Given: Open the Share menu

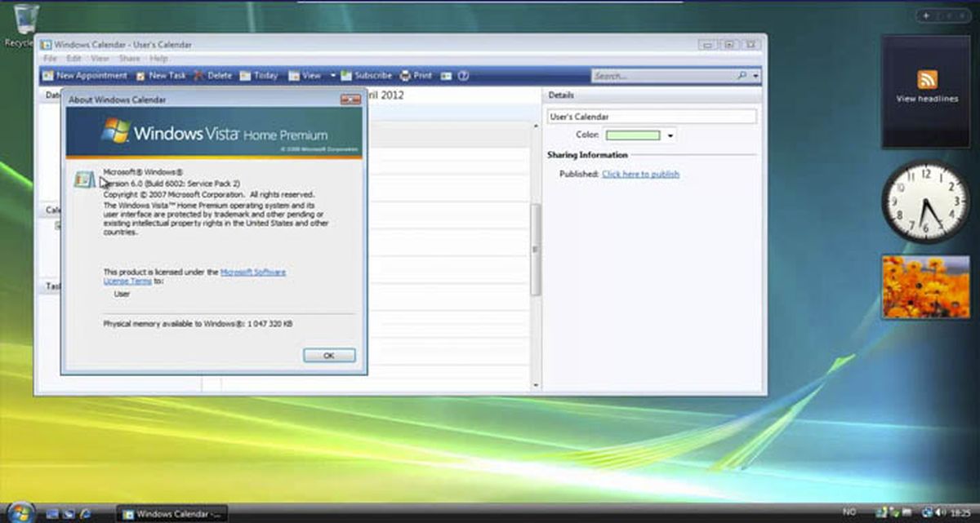Looking at the screenshot, I should pyautogui.click(x=129, y=58).
